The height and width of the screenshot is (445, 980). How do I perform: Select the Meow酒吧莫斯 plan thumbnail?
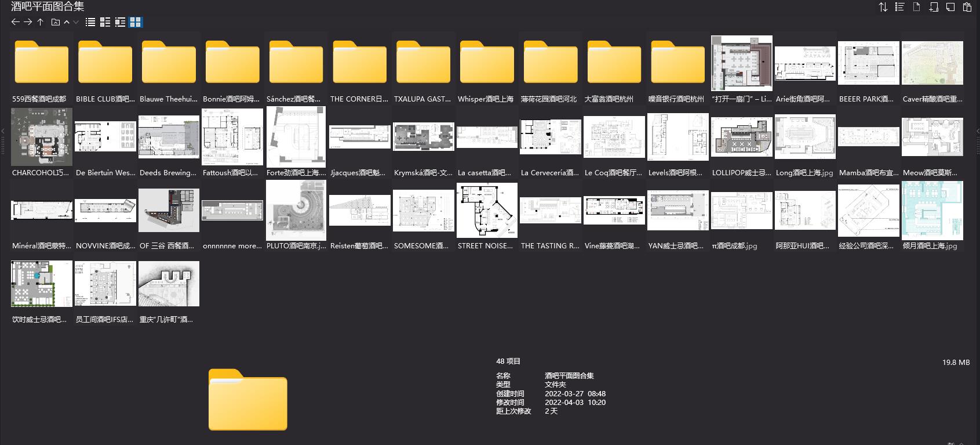pos(932,137)
